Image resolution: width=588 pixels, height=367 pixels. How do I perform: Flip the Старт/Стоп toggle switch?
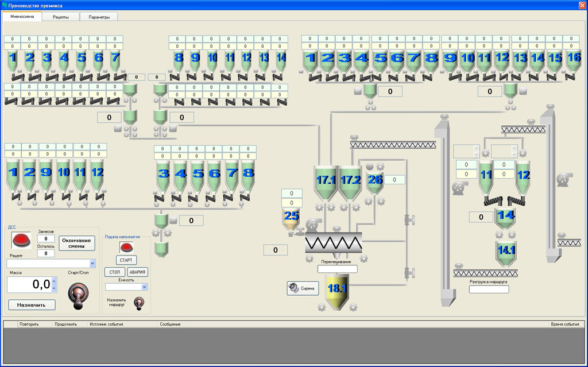point(76,293)
